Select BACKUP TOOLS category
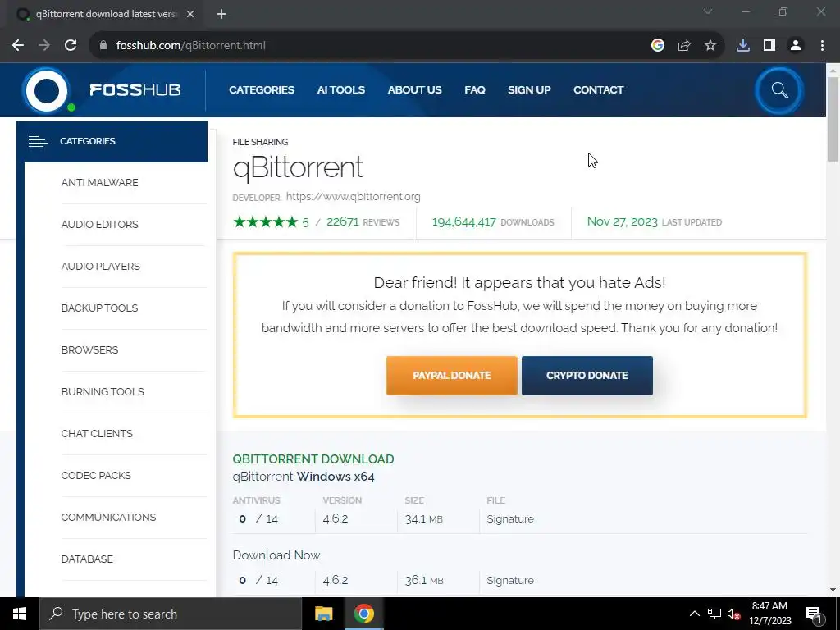Image resolution: width=840 pixels, height=630 pixels. pos(99,308)
